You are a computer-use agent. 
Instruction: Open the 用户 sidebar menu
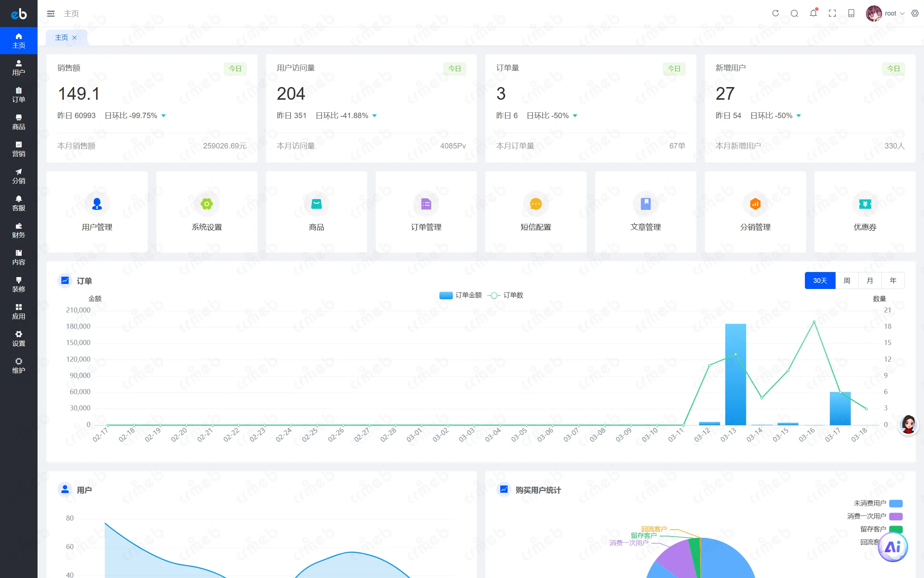tap(19, 68)
